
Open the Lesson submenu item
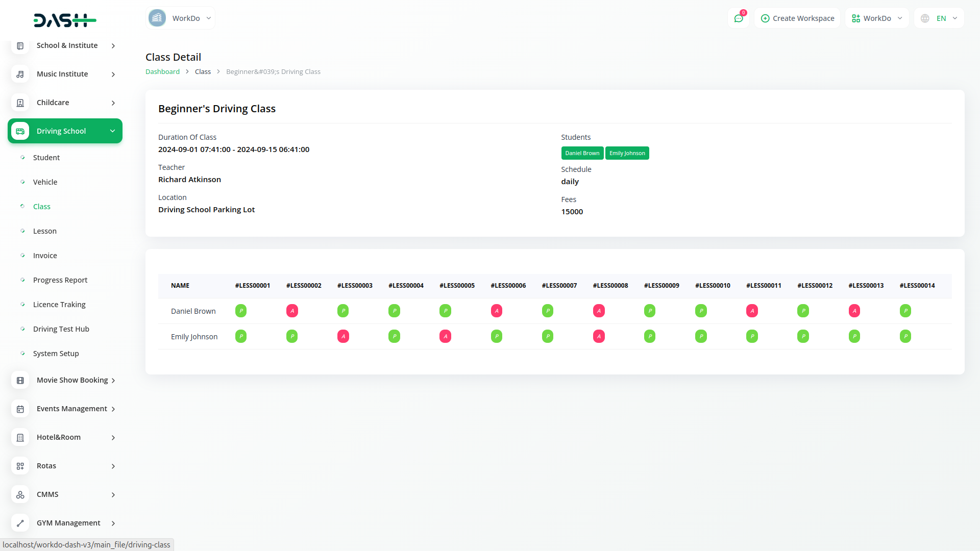(45, 231)
